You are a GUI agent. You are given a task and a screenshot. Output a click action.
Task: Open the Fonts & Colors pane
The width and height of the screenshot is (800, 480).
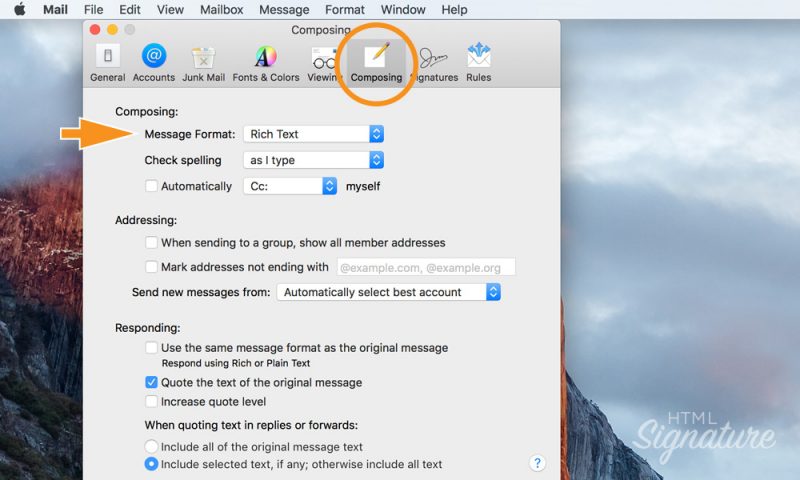266,63
